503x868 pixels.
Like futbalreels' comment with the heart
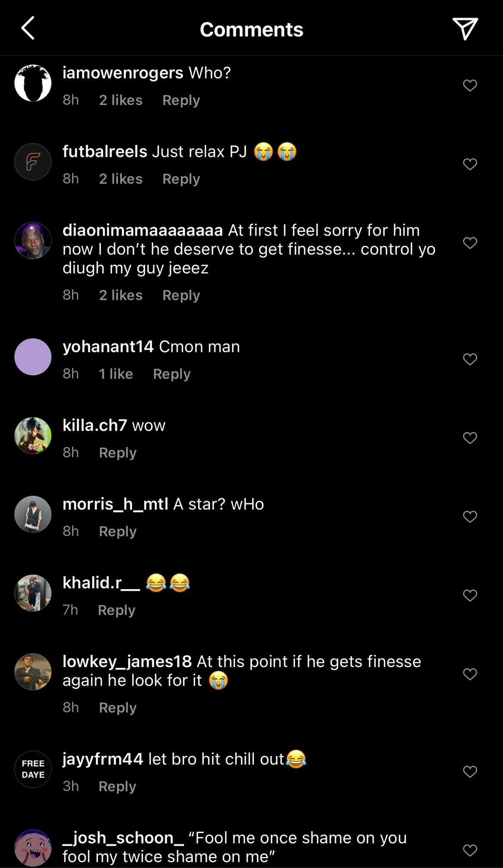470,164
